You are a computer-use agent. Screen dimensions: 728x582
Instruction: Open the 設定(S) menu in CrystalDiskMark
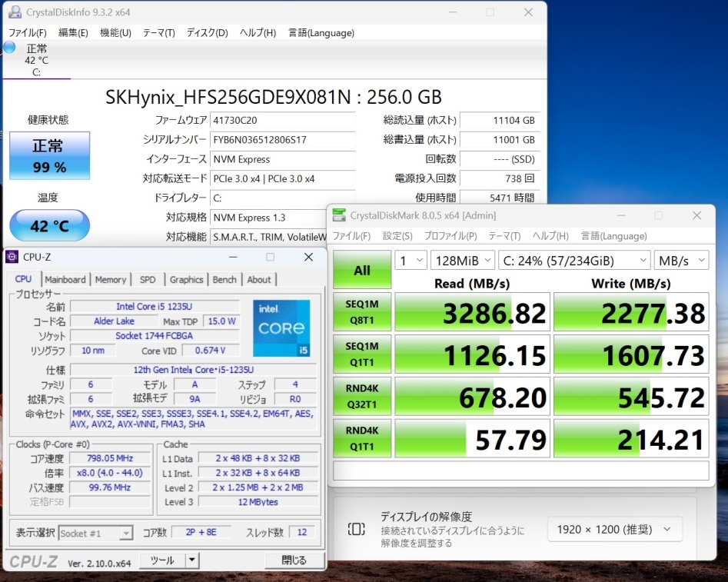coord(397,236)
